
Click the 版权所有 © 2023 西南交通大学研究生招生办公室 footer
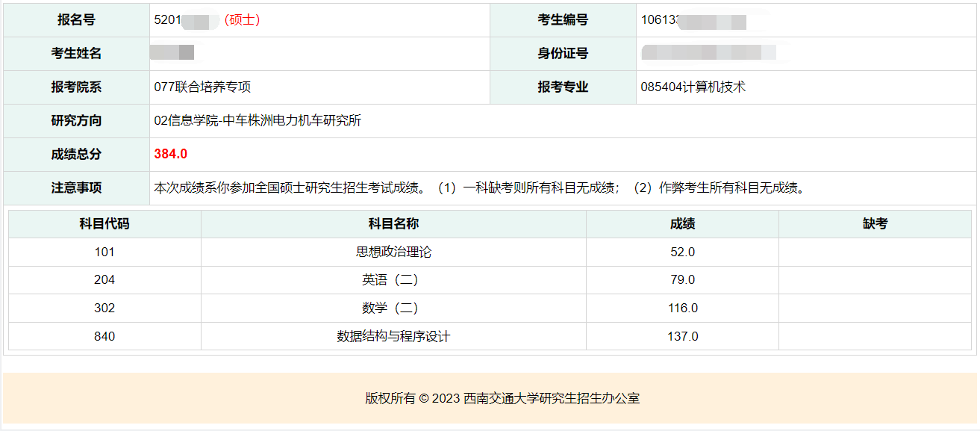pyautogui.click(x=502, y=399)
